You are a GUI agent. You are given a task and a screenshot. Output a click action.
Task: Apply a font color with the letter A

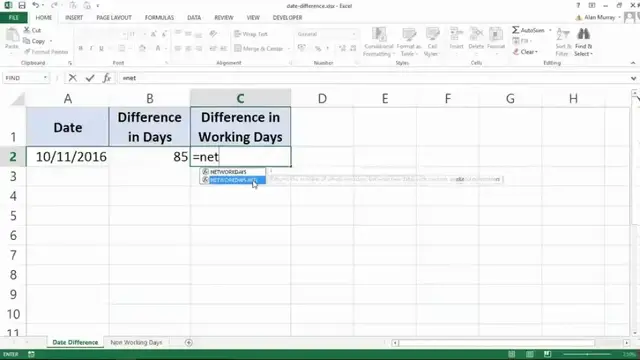coord(158,48)
